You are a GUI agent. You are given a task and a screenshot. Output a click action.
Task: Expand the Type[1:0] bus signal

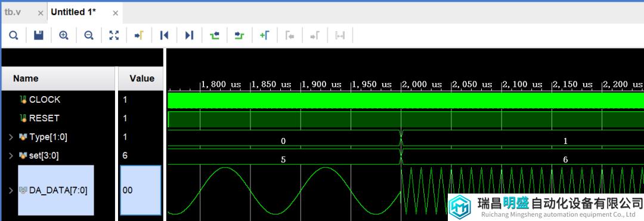(11, 137)
